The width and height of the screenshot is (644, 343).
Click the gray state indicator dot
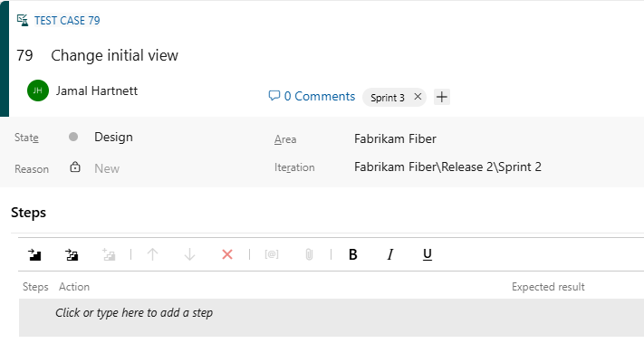coord(73,137)
